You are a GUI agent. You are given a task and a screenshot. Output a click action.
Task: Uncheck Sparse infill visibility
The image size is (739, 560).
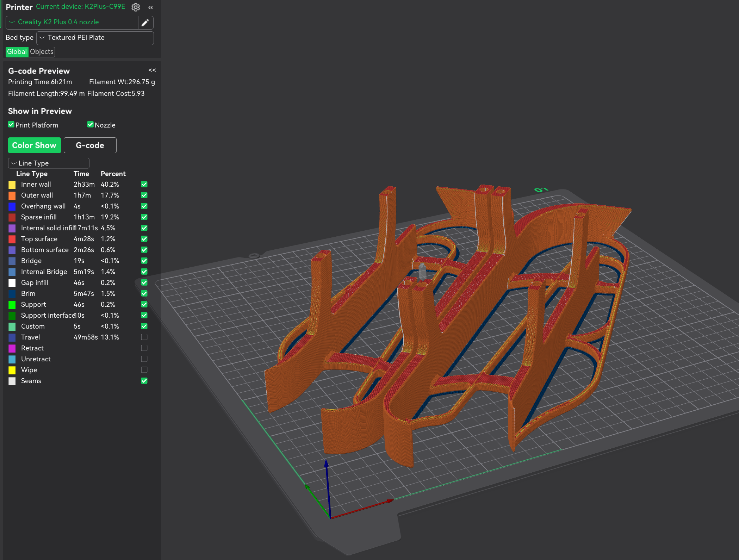pyautogui.click(x=144, y=217)
